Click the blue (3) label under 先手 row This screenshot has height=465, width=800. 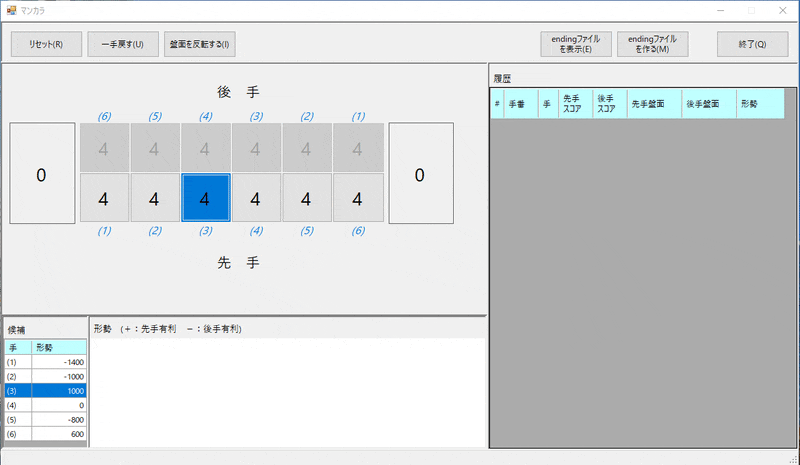tap(206, 231)
